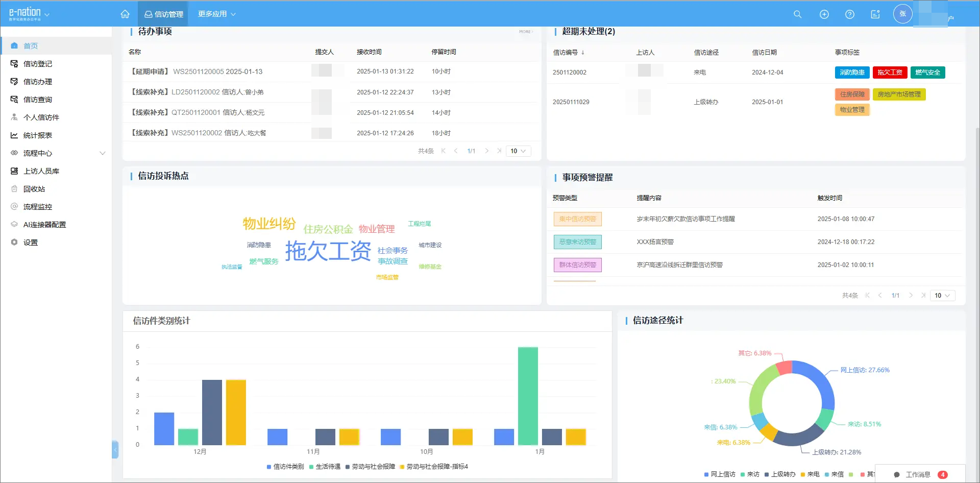This screenshot has height=483, width=980.
Task: Toggle 劳动与社会保障 legend item
Action: click(x=370, y=467)
